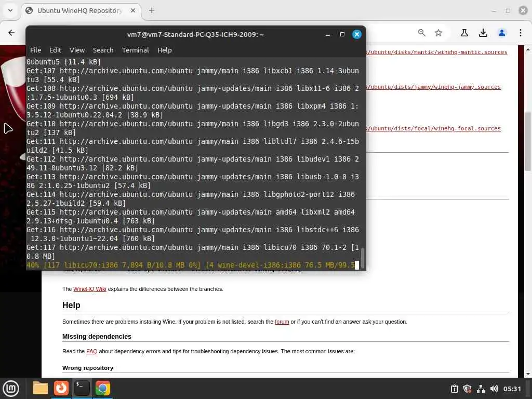Click the terminal title vm7@vm7-Standard-PC
Viewport: 532px width, 399px height.
[195, 34]
